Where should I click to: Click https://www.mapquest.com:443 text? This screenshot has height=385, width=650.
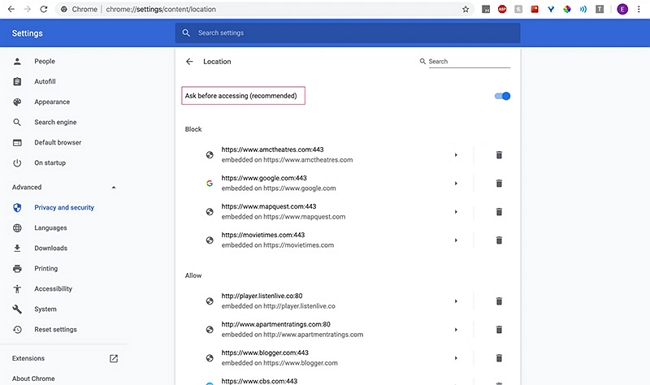(269, 206)
